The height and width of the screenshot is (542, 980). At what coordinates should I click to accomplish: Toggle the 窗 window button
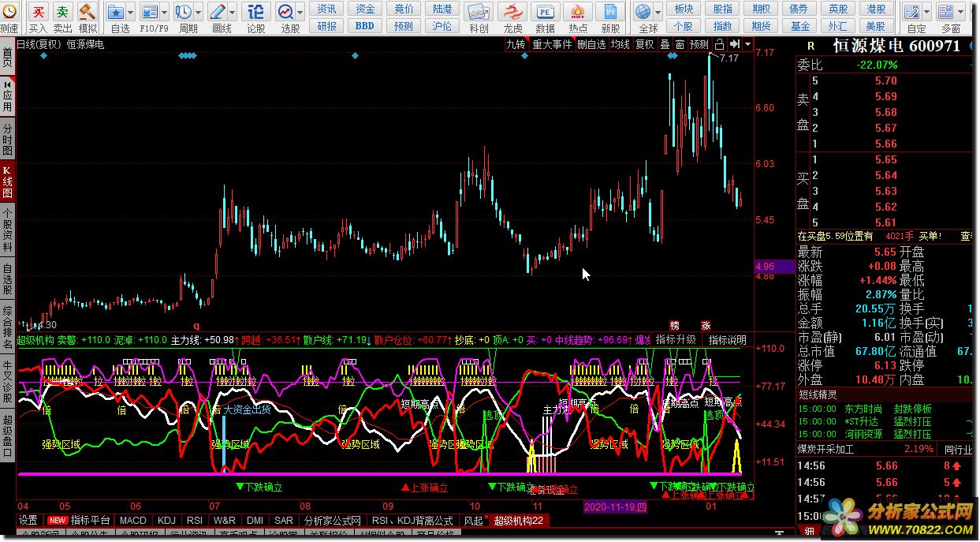point(680,45)
